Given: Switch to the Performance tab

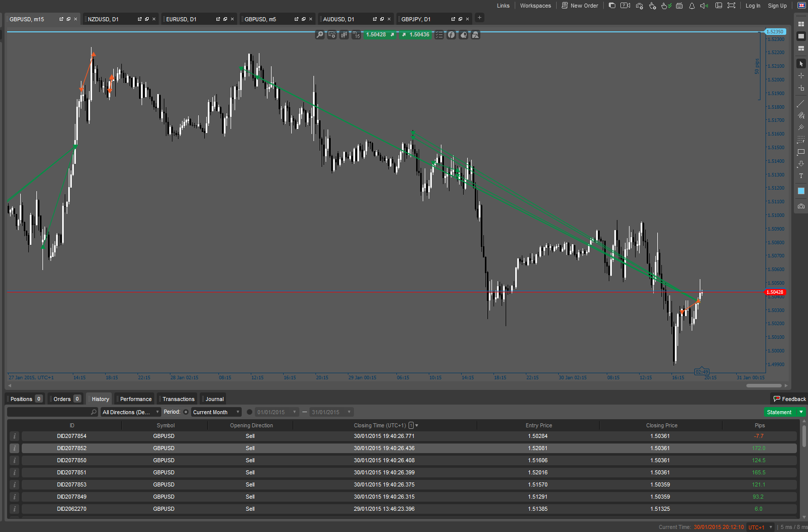Looking at the screenshot, I should (x=136, y=399).
